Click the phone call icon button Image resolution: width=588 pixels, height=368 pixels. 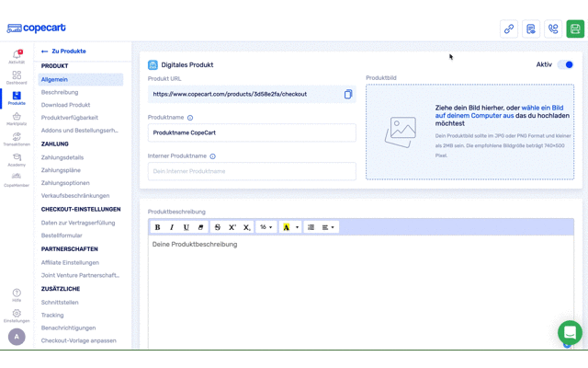point(553,29)
